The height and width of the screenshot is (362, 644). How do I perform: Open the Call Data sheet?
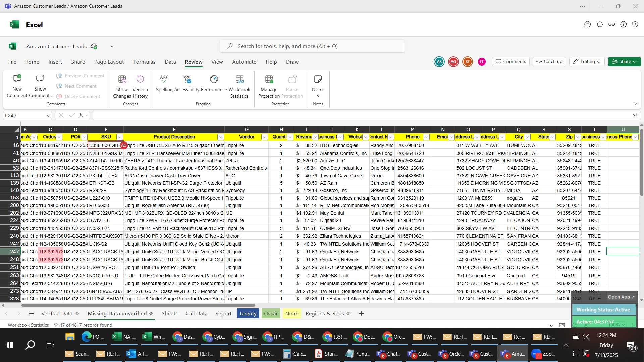pos(197,314)
